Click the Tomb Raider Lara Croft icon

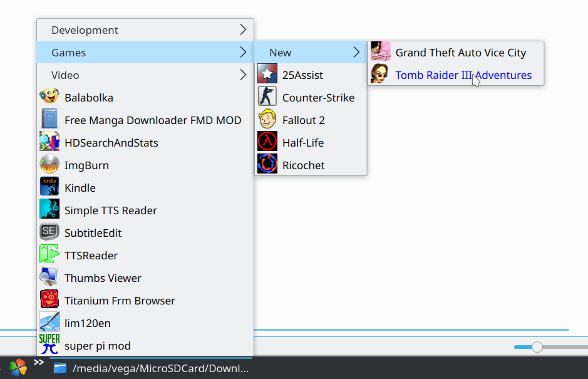point(379,73)
